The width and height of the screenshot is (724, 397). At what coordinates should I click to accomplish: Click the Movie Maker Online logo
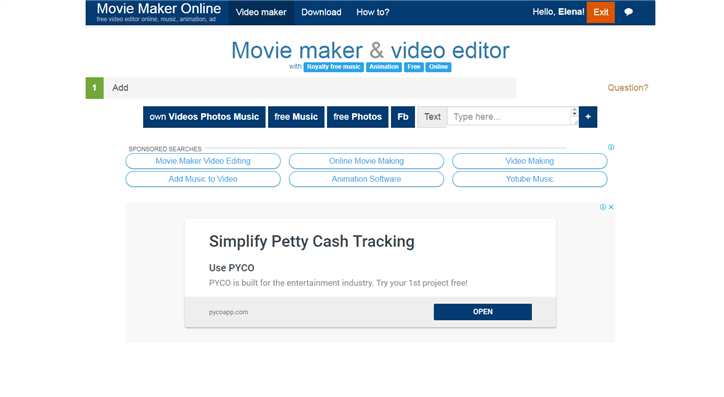pyautogui.click(x=158, y=12)
